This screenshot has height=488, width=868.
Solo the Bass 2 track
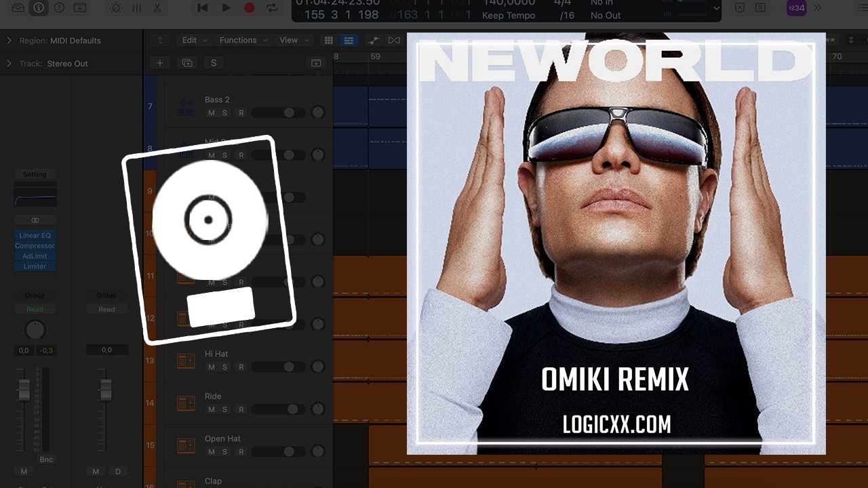(x=224, y=113)
